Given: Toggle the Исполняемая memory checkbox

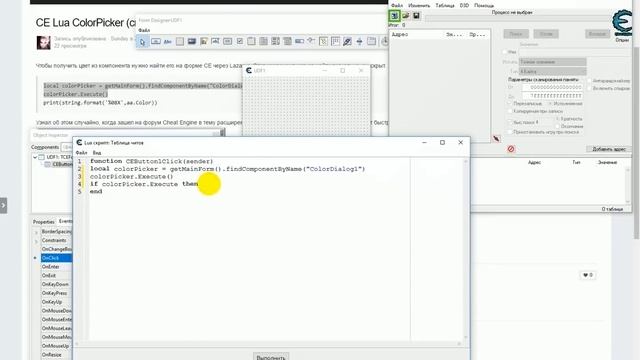Looking at the screenshot, I should [550, 104].
